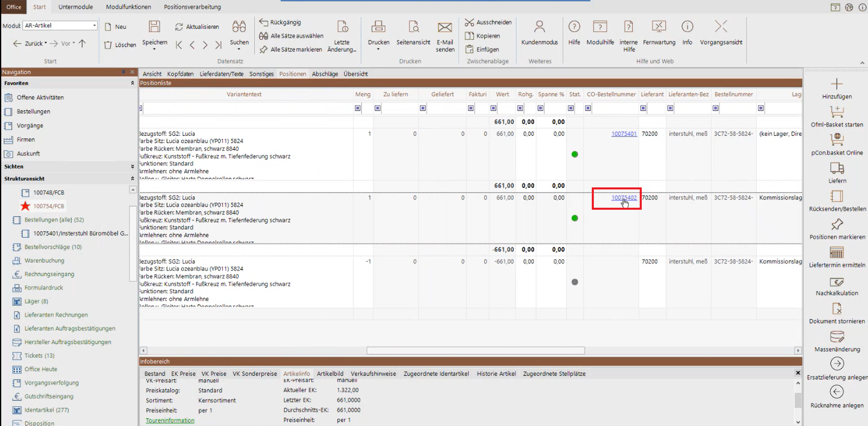This screenshot has height=426, width=868.
Task: Open the Modul AR-Artikel dropdown
Action: (x=94, y=25)
